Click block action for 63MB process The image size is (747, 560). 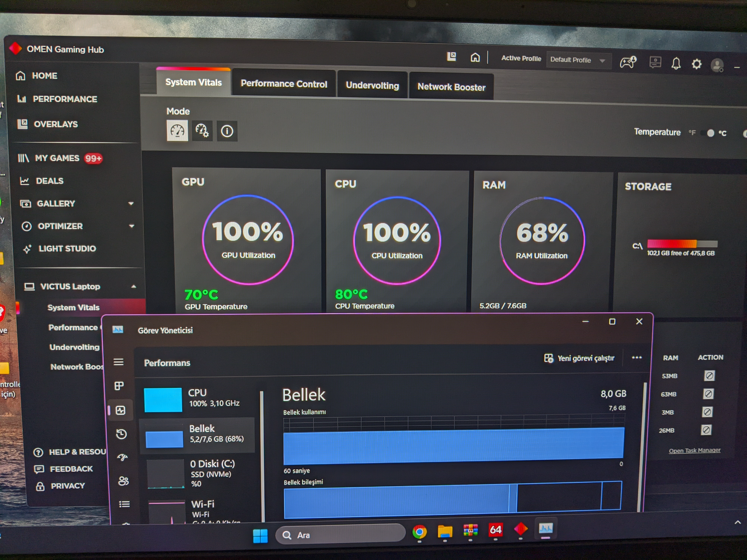pos(708,394)
